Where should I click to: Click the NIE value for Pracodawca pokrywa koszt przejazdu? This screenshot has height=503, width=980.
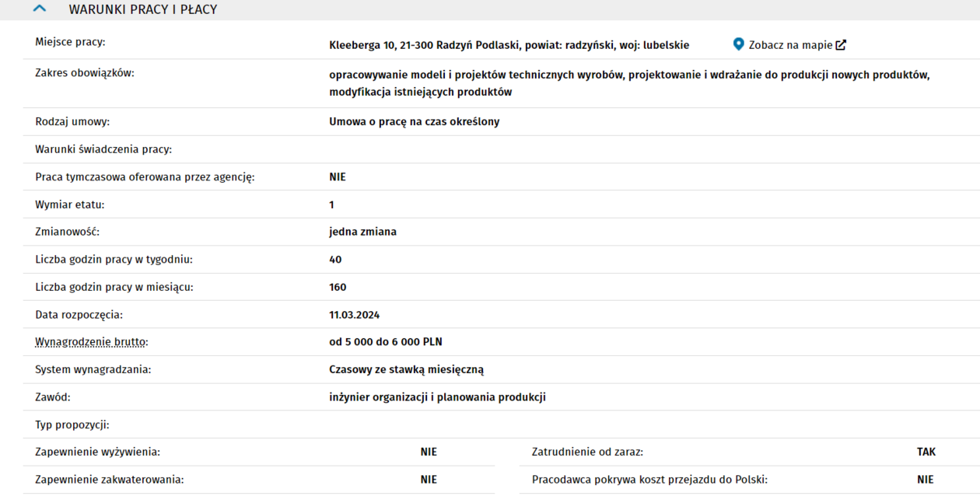pyautogui.click(x=925, y=480)
